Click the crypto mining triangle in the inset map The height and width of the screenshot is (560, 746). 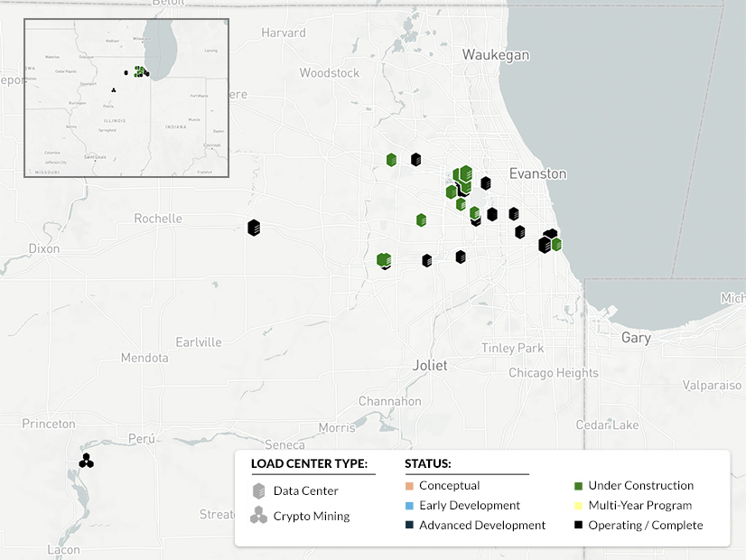[x=114, y=91]
